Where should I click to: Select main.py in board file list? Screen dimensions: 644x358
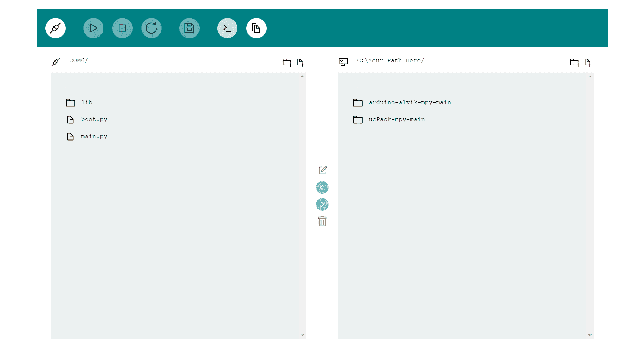click(94, 136)
